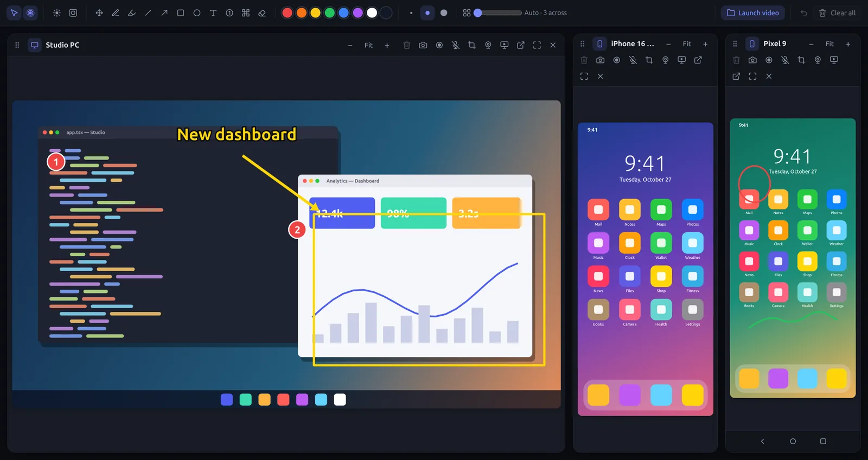
Task: Tap the Pixel 9 home circle button
Action: 793,442
